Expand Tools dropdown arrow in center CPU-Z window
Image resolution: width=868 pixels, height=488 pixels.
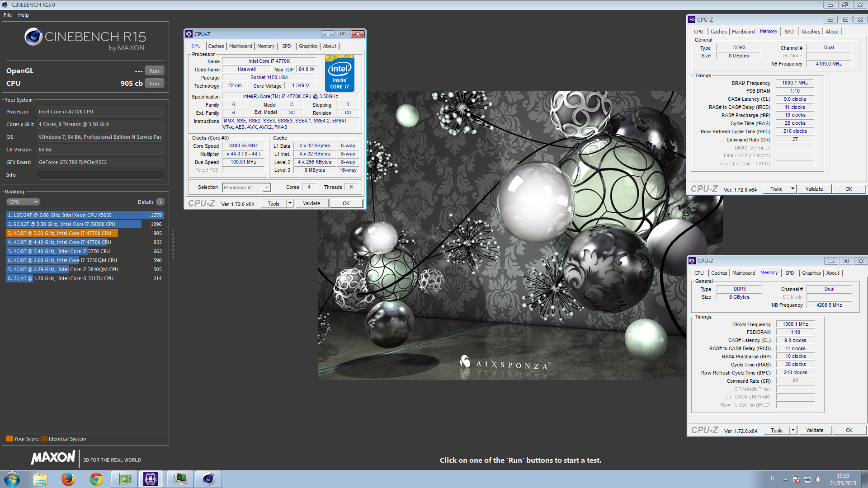point(290,204)
